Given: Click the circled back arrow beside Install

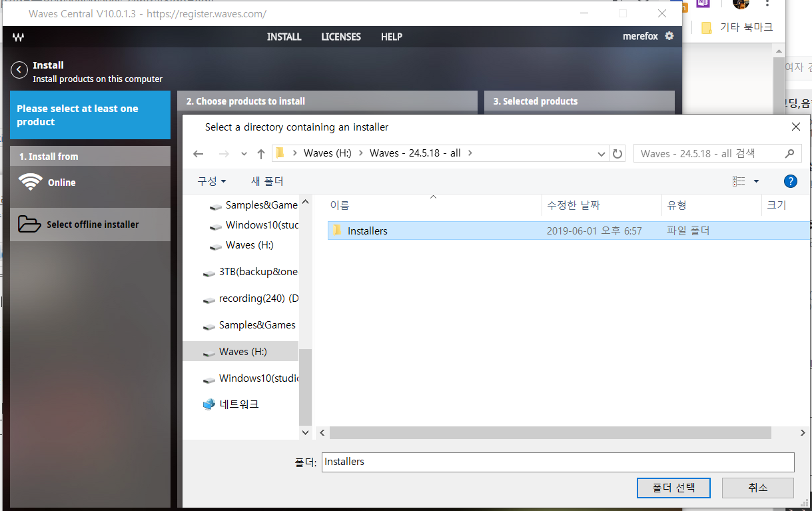Looking at the screenshot, I should pos(20,70).
